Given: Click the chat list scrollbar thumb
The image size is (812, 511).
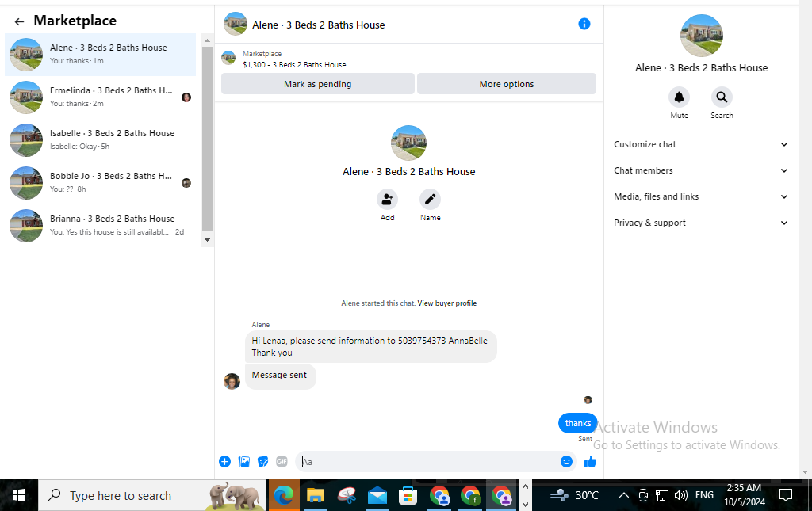Looking at the screenshot, I should point(207,138).
